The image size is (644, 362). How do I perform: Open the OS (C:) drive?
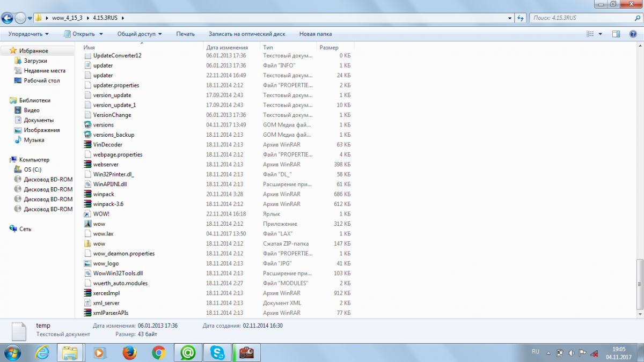pyautogui.click(x=32, y=169)
